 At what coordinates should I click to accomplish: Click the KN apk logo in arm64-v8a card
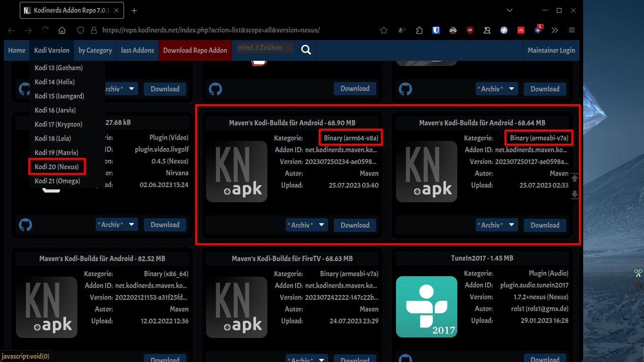click(x=237, y=172)
